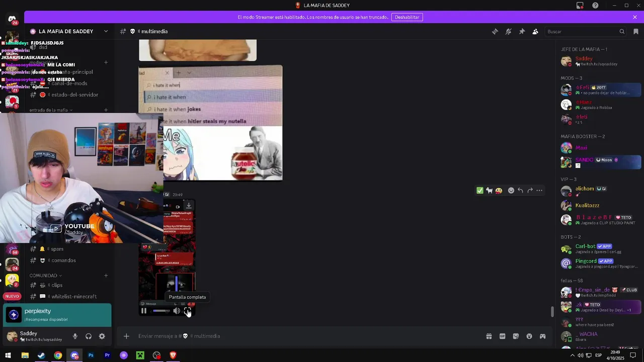The width and height of the screenshot is (644, 362).
Task: Toggle microphone mute in user panel
Action: click(75, 336)
